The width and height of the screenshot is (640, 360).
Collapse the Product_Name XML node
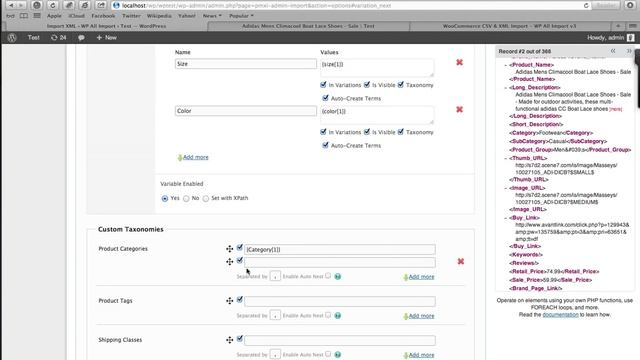pos(506,65)
